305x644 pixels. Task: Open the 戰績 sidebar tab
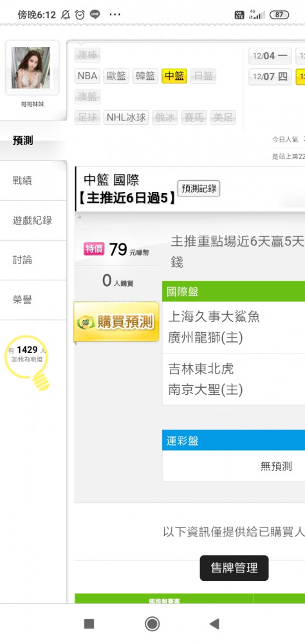tap(33, 181)
